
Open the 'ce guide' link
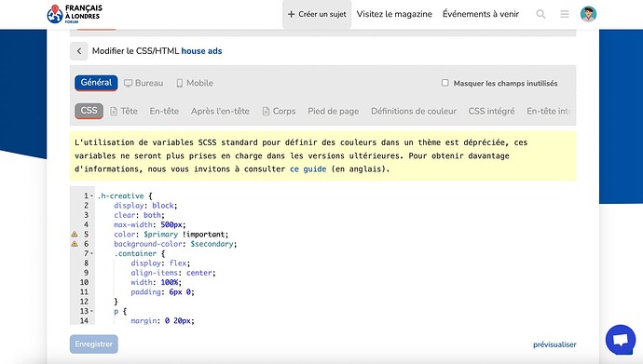[308, 169]
